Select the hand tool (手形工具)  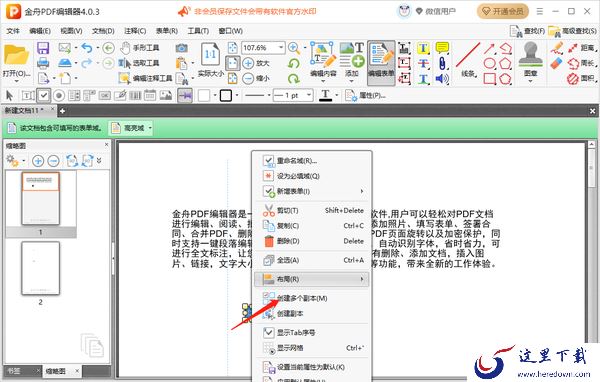139,48
